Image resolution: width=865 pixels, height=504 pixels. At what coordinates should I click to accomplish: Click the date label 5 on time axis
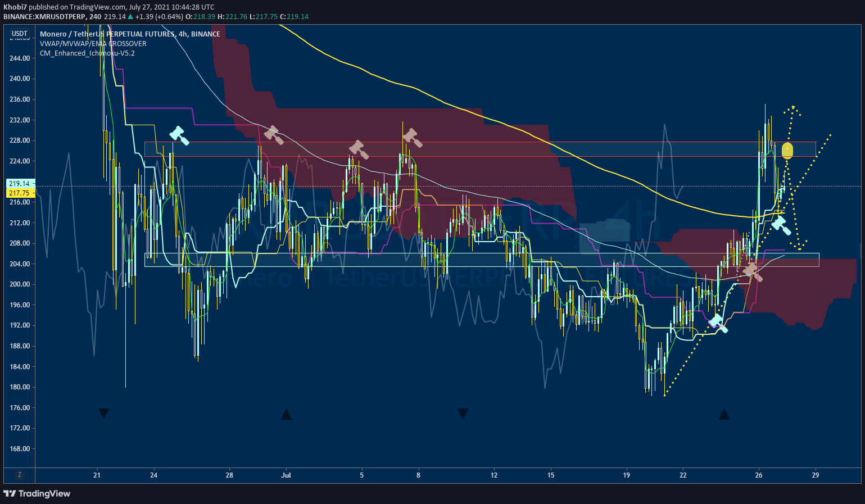click(362, 475)
